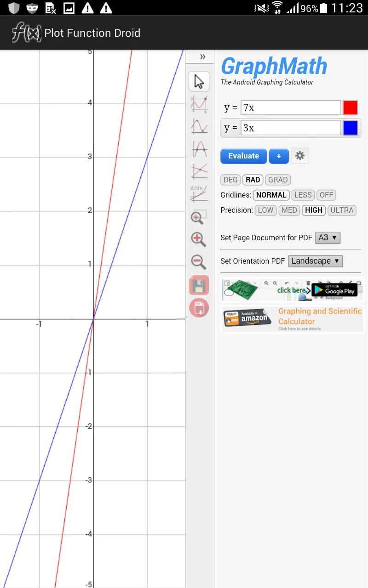
Task: Open the A3 page size dropdown
Action: (x=328, y=237)
